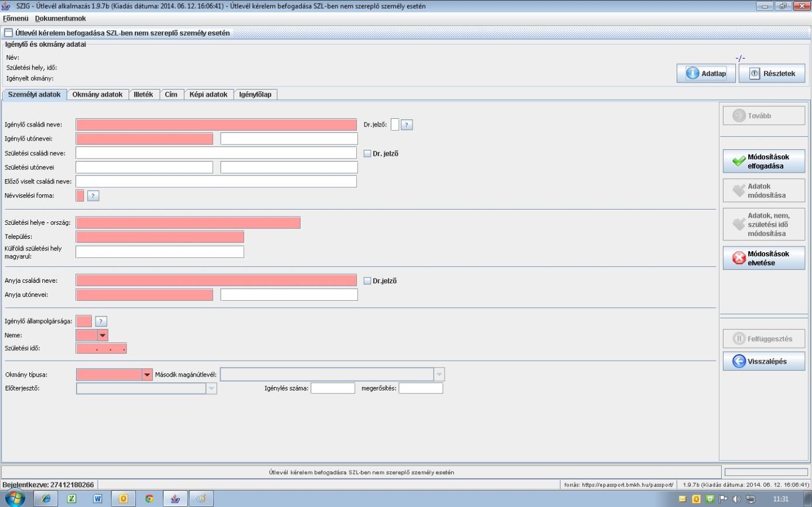Open Chrome from the taskbar
This screenshot has height=507, width=812.
click(149, 499)
